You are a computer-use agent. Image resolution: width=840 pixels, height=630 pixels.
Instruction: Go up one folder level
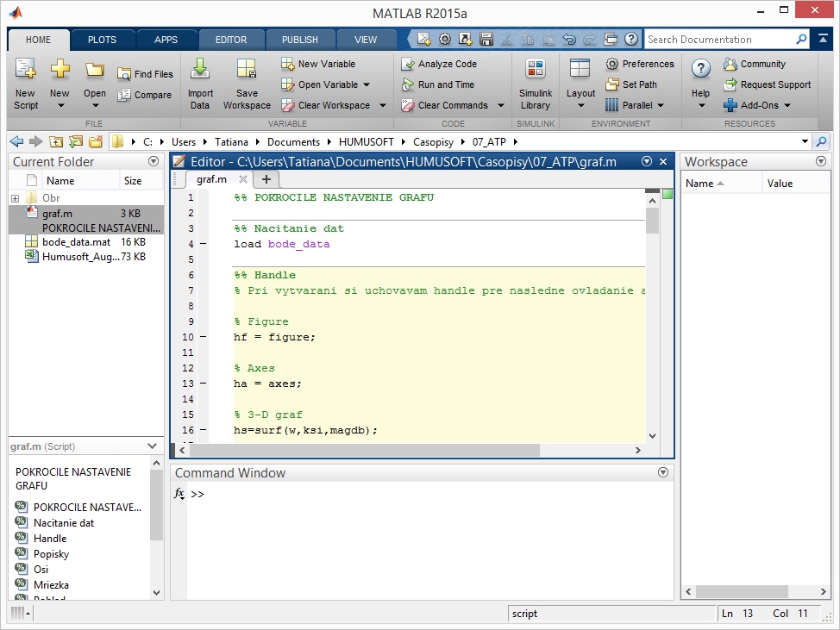(x=56, y=142)
